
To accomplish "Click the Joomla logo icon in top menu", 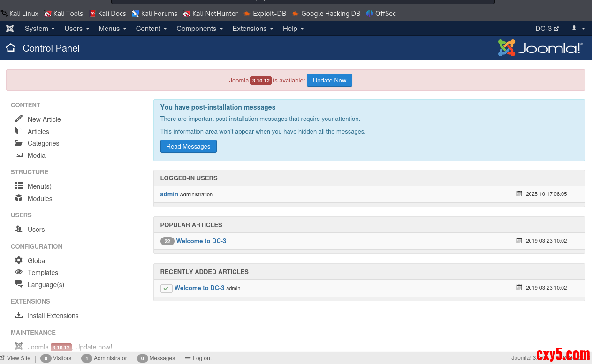I will pos(10,29).
